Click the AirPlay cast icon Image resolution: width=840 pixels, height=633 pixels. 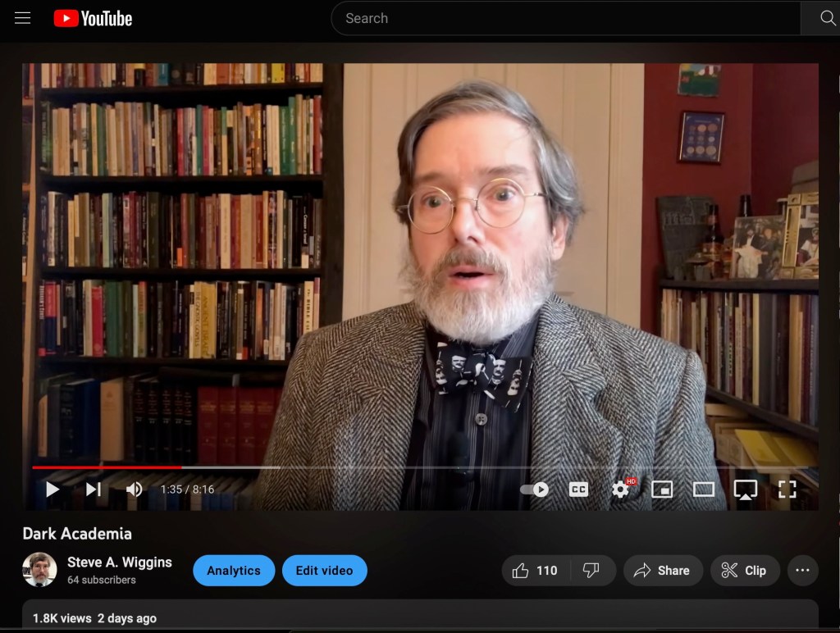(745, 490)
